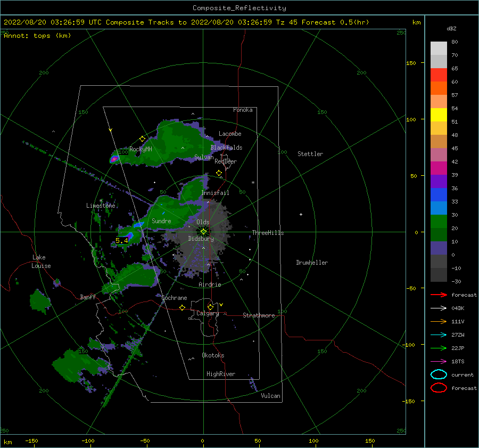Click the Ponoka town label
The width and height of the screenshot is (479, 448).
(x=243, y=110)
